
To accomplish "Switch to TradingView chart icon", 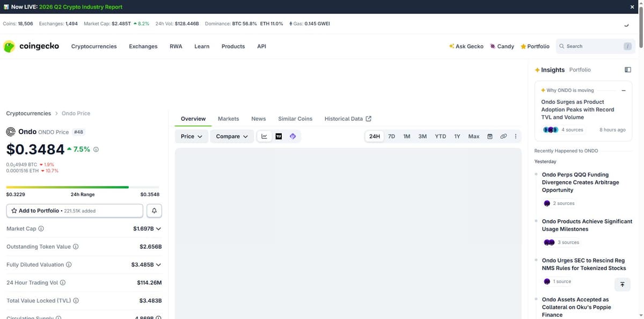I will [279, 136].
